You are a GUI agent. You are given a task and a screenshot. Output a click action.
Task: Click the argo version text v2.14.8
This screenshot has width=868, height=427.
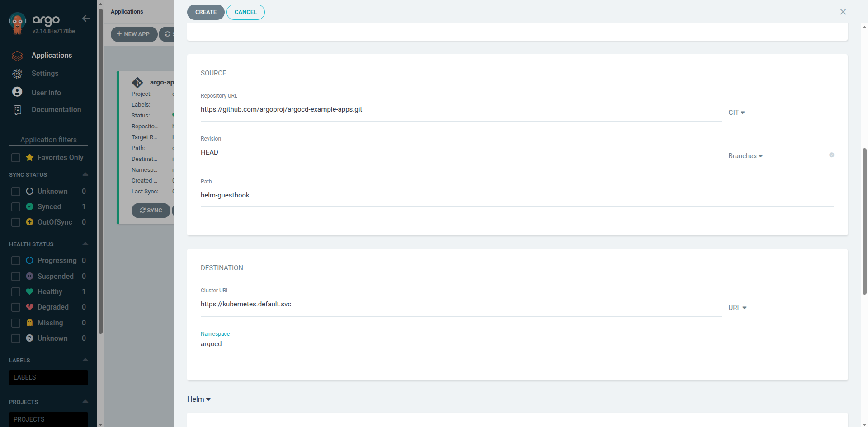pyautogui.click(x=53, y=31)
